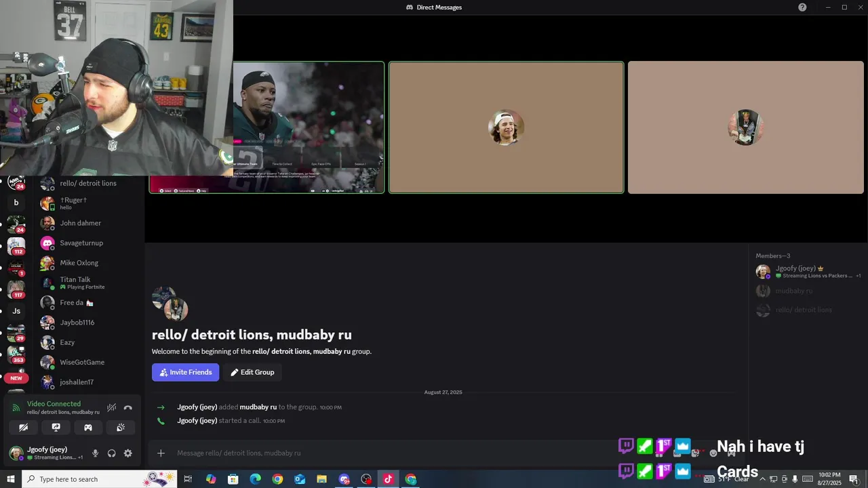This screenshot has width=868, height=488.
Task: Select mudbaby ru in members list
Action: pos(808,291)
